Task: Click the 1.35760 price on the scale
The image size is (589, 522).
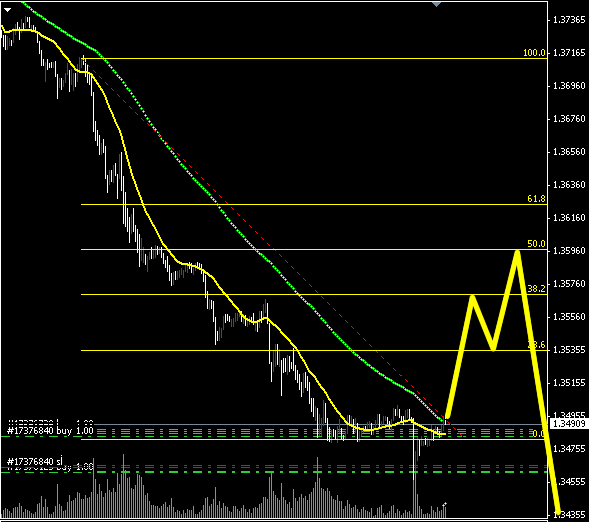Action: (569, 284)
